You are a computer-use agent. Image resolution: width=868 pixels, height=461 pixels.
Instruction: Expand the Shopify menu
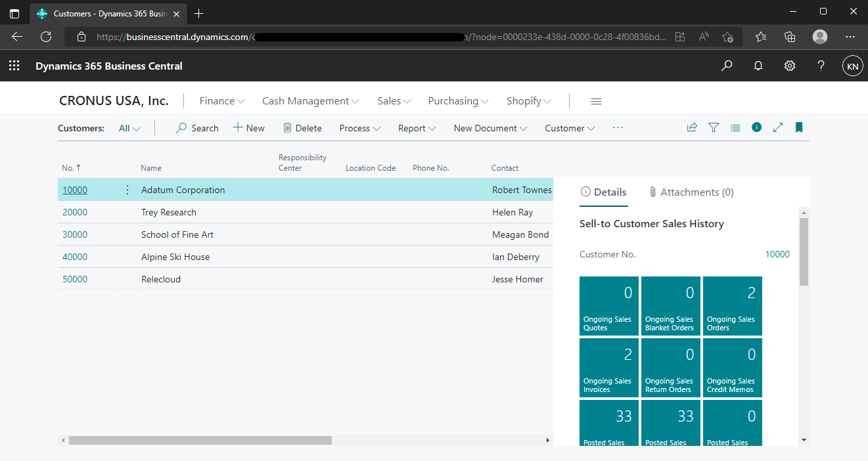[529, 101]
